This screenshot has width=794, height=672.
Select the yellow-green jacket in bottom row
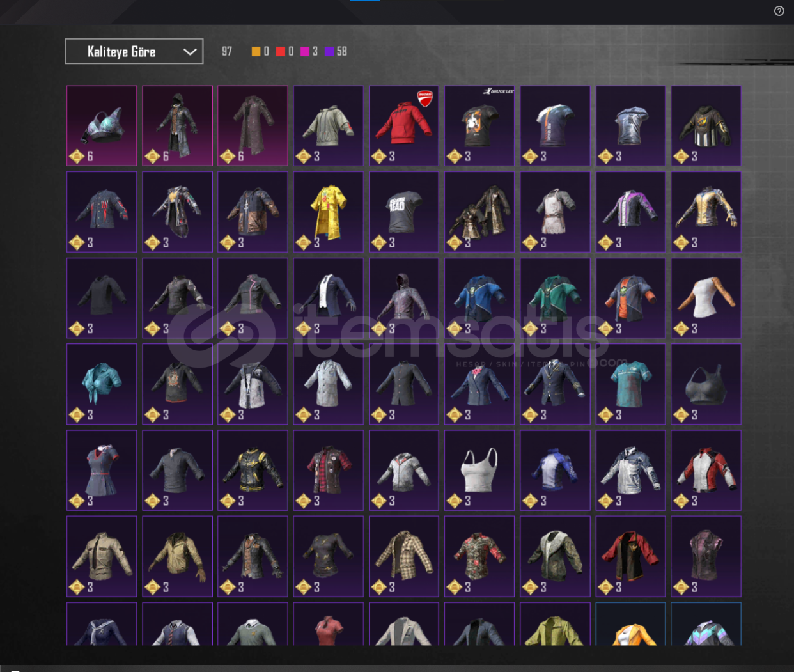555,624
